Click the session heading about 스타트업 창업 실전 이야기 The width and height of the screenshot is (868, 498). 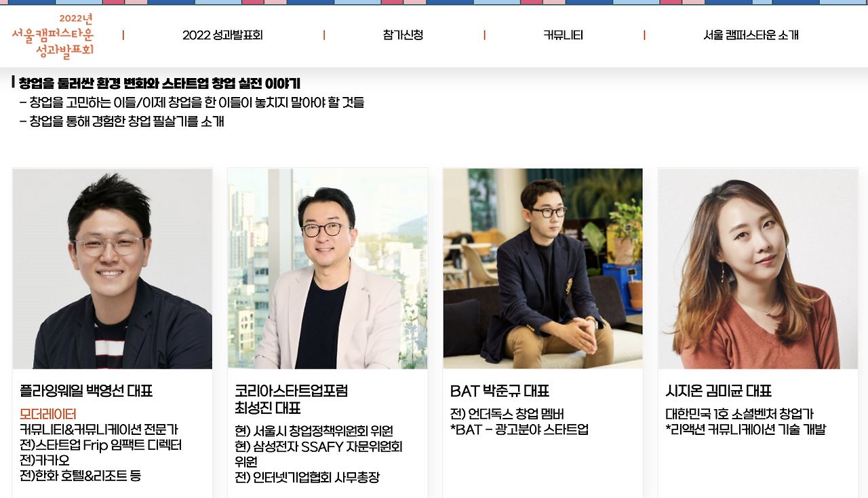pos(160,83)
